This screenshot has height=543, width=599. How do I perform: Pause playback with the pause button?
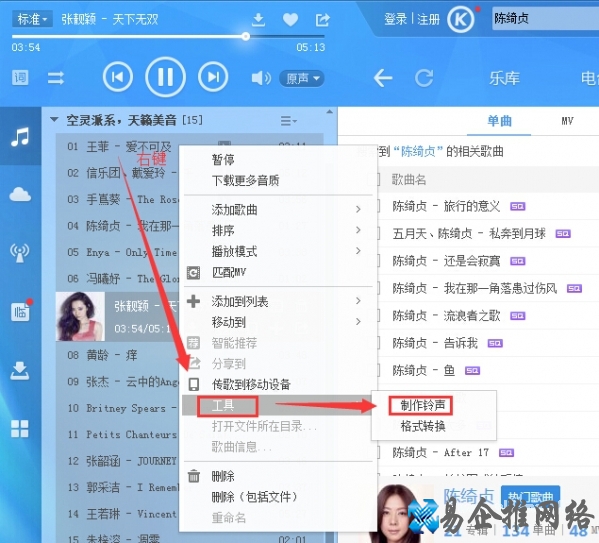pyautogui.click(x=165, y=77)
